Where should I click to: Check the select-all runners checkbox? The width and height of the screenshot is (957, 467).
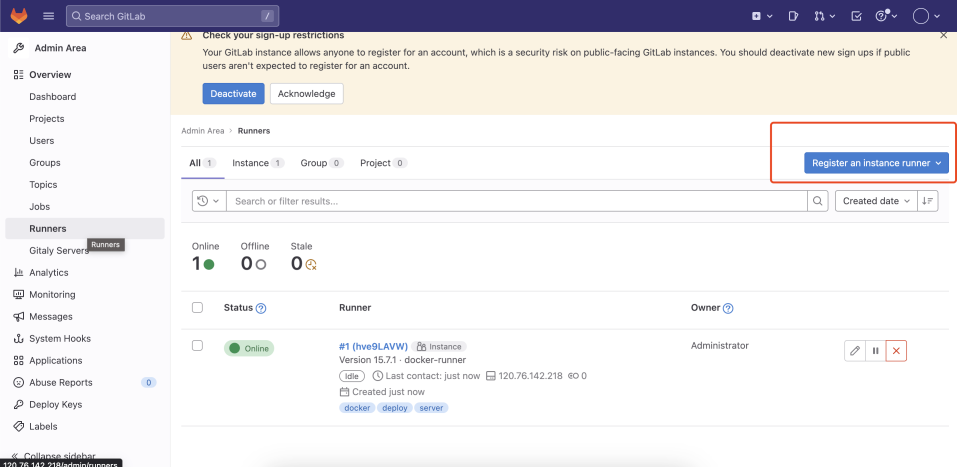tap(197, 308)
